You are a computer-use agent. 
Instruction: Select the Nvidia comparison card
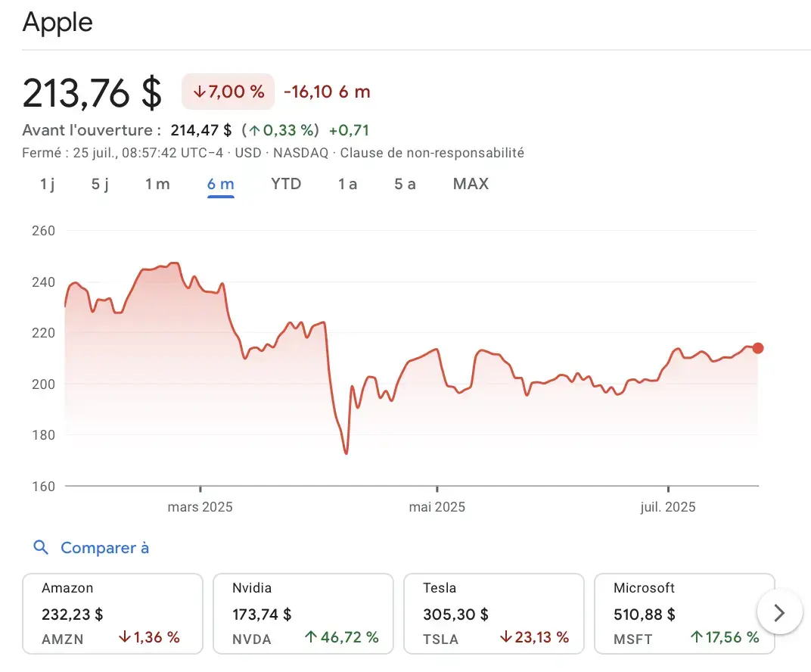click(x=303, y=613)
